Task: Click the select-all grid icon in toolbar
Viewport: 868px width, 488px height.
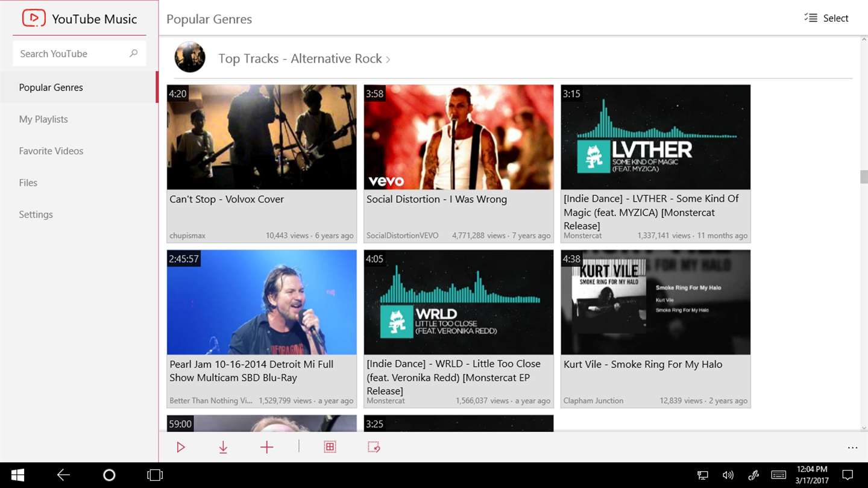Action: tap(330, 447)
